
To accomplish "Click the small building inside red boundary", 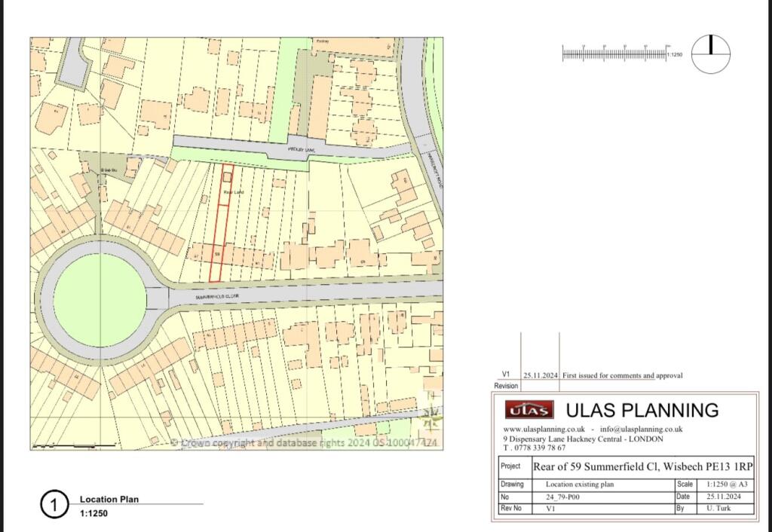I will [x=228, y=177].
